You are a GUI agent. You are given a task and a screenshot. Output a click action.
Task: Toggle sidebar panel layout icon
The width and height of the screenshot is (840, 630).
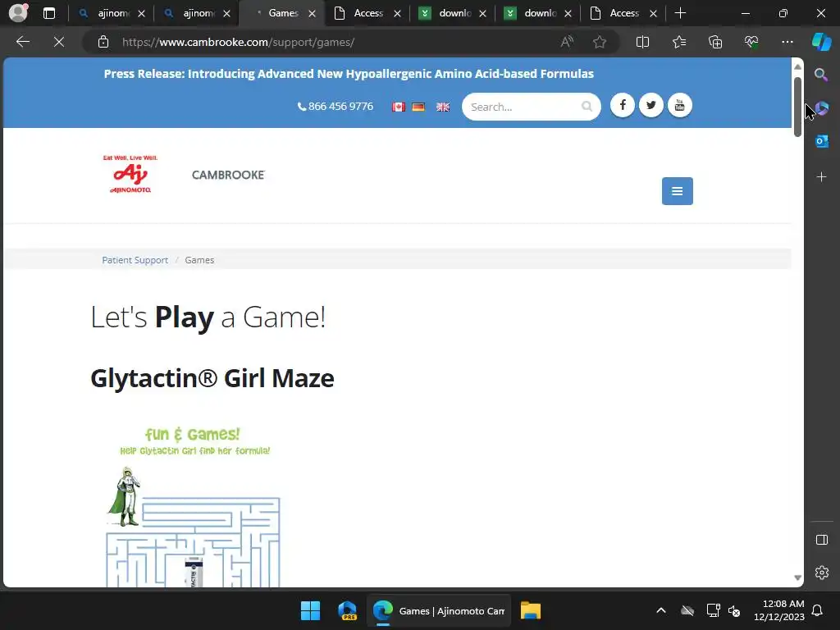(821, 540)
